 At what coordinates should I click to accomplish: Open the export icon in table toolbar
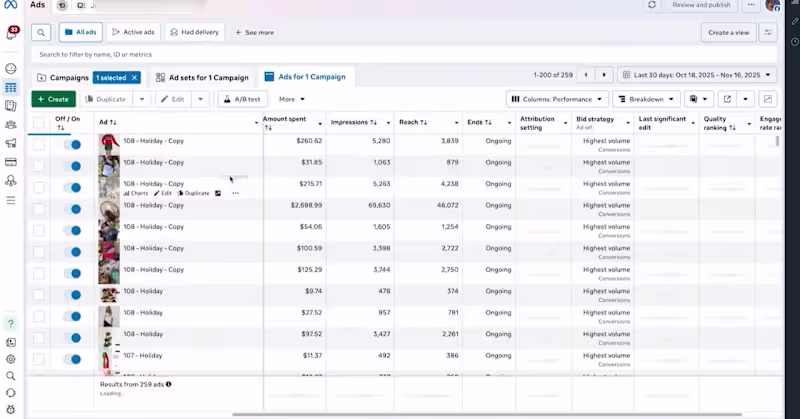[727, 99]
